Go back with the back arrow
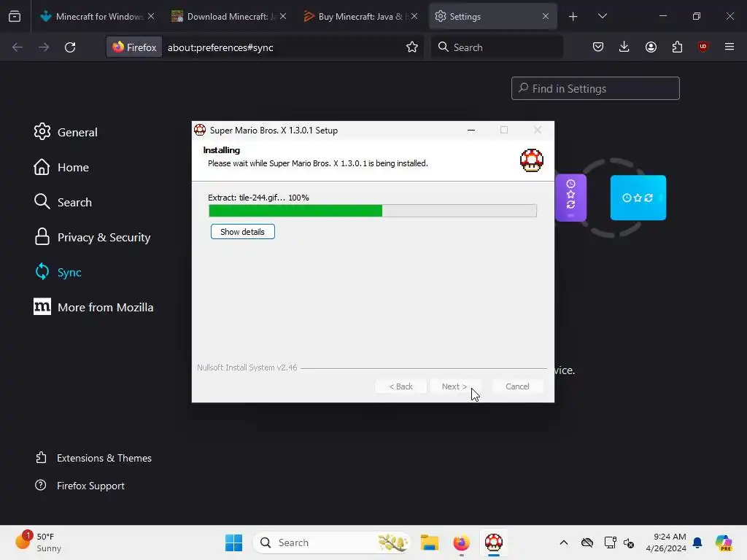 coord(18,47)
